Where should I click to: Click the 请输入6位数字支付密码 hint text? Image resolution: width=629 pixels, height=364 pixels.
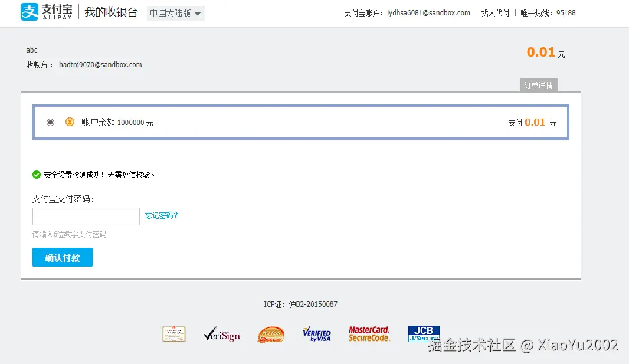coord(70,234)
